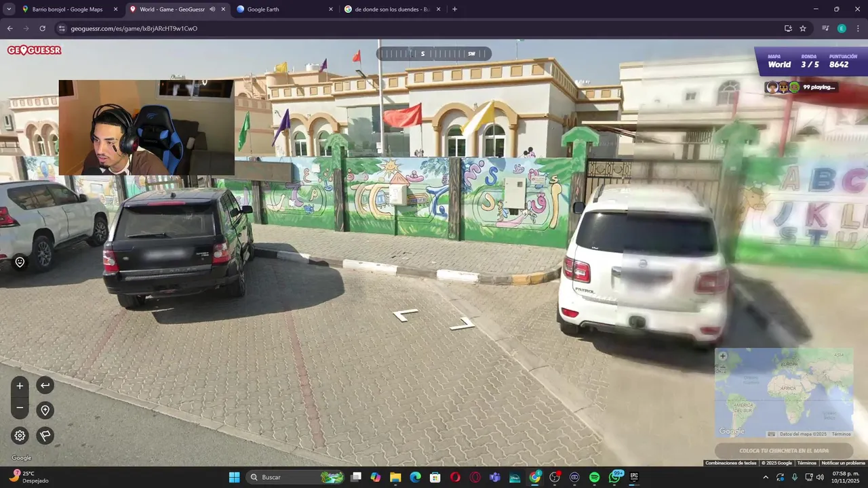The width and height of the screenshot is (868, 488).
Task: Open Microsoft Edge from the taskbar
Action: (x=416, y=477)
